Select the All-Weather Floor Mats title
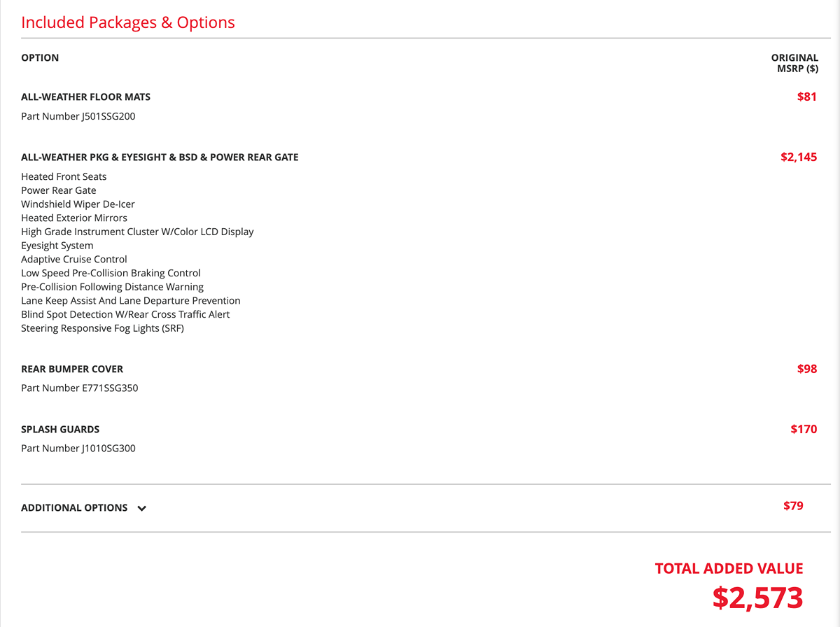This screenshot has height=627, width=840. click(x=85, y=97)
